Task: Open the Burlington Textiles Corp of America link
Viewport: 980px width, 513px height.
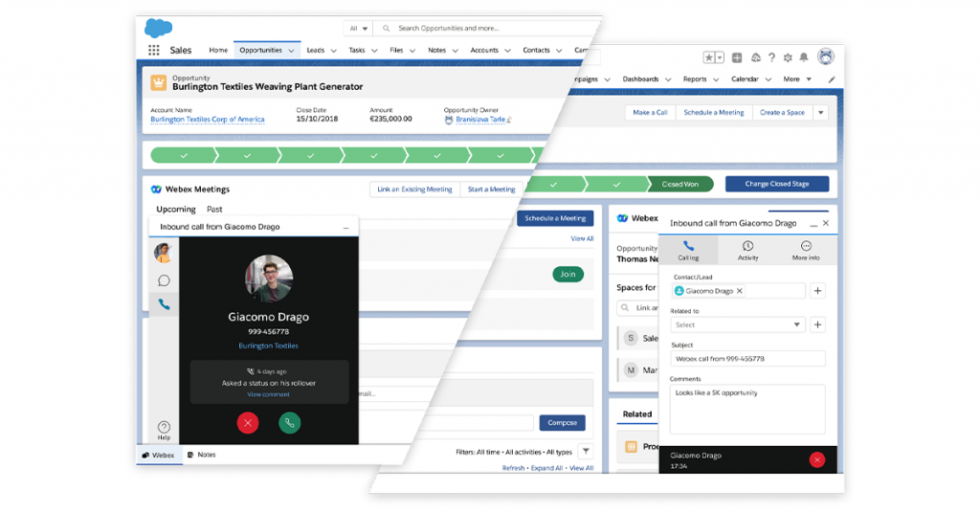Action: coord(208,120)
